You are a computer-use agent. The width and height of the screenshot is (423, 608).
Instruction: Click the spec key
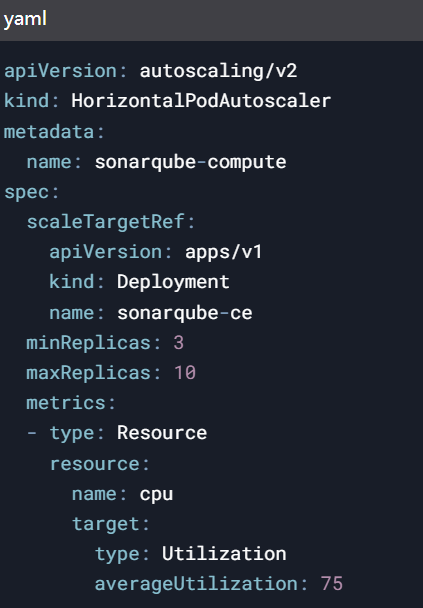26,192
